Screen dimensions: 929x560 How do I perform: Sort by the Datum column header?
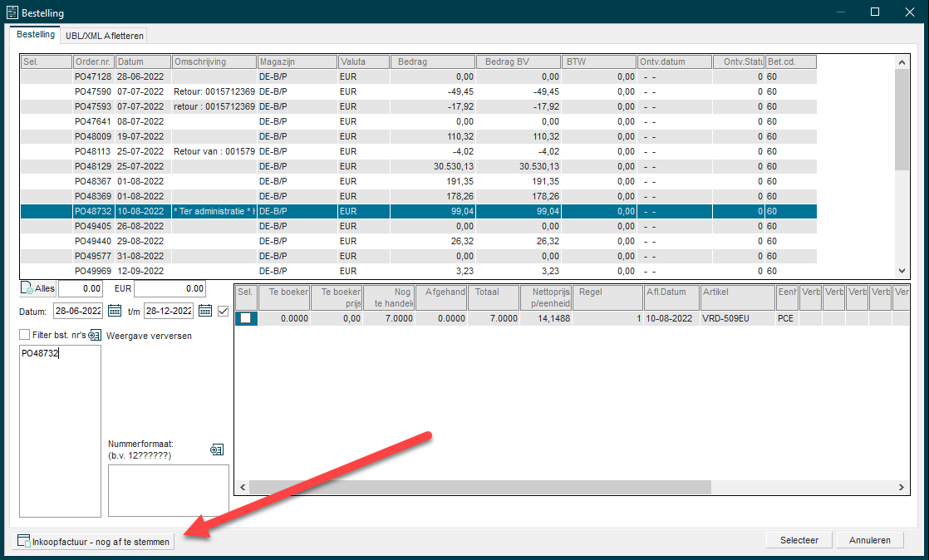144,61
